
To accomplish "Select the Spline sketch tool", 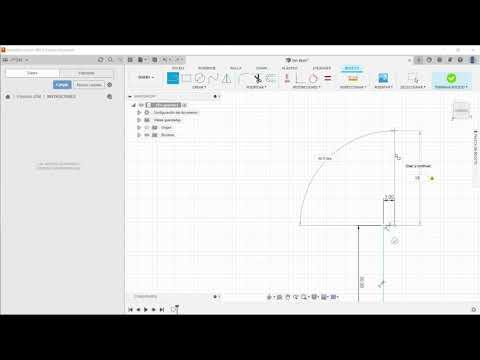I will point(213,78).
